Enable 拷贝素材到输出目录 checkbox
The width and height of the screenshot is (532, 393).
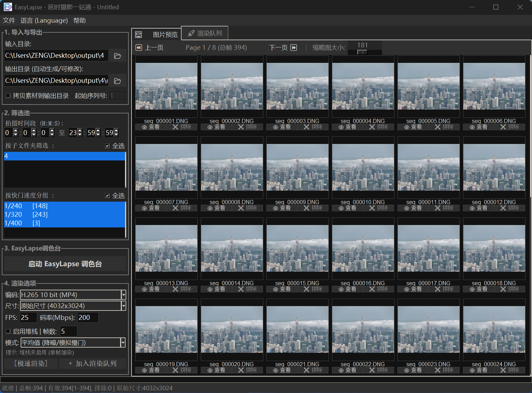tap(8, 95)
